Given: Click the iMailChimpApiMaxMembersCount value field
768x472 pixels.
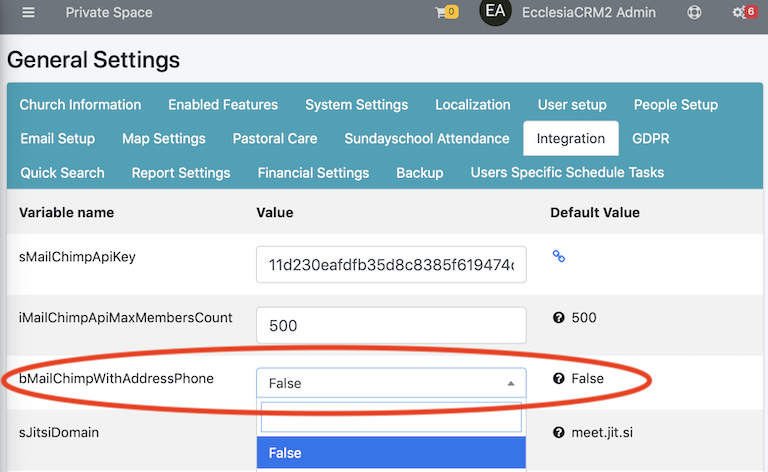Looking at the screenshot, I should pyautogui.click(x=391, y=325).
